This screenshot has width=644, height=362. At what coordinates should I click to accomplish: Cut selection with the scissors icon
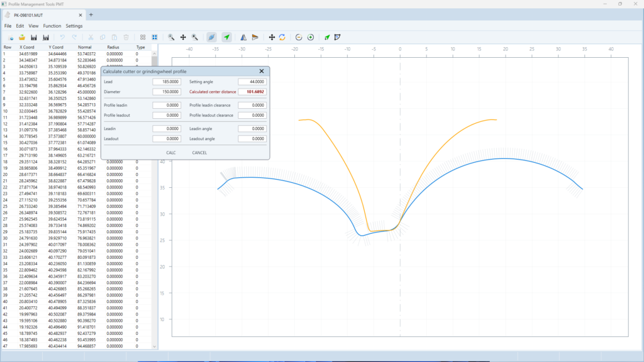pyautogui.click(x=91, y=37)
